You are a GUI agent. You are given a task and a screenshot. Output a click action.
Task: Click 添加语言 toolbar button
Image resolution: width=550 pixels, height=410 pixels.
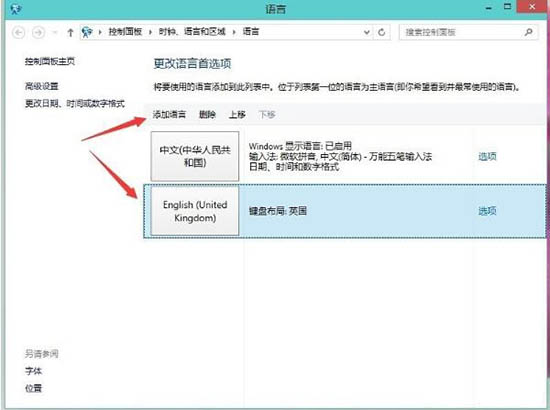click(x=169, y=114)
